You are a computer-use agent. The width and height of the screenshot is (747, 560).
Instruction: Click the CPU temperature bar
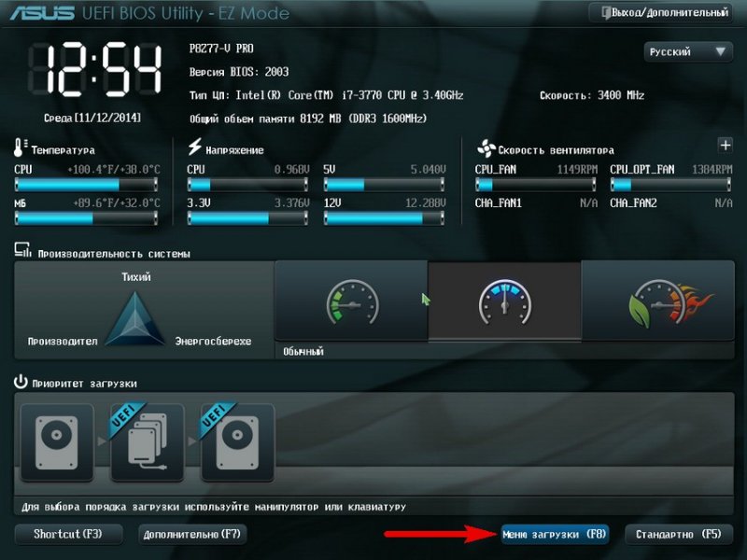86,184
